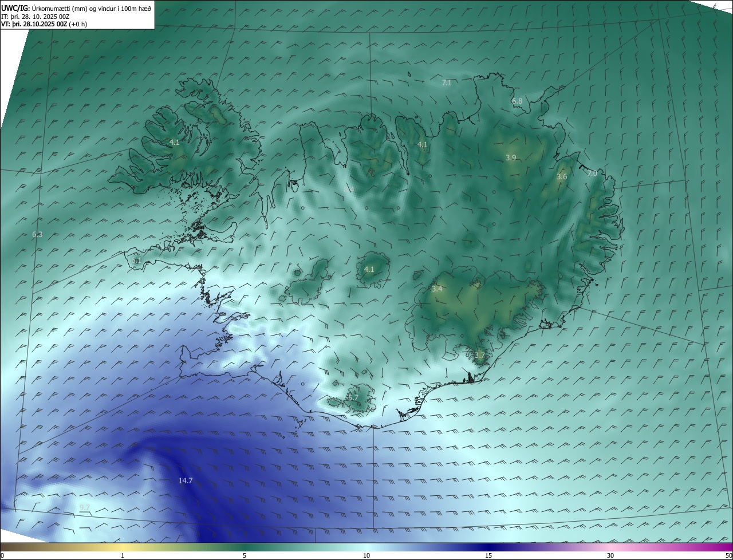Click the 5.7 value label on Mýrdalsjökull glacier
Viewport: 733px width, 560px height.
[353, 397]
